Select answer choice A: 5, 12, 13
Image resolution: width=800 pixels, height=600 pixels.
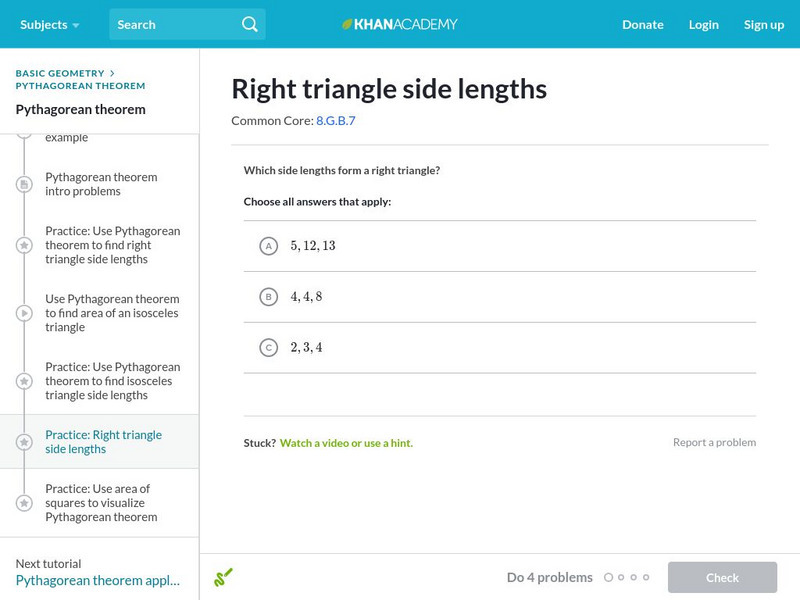click(x=268, y=246)
